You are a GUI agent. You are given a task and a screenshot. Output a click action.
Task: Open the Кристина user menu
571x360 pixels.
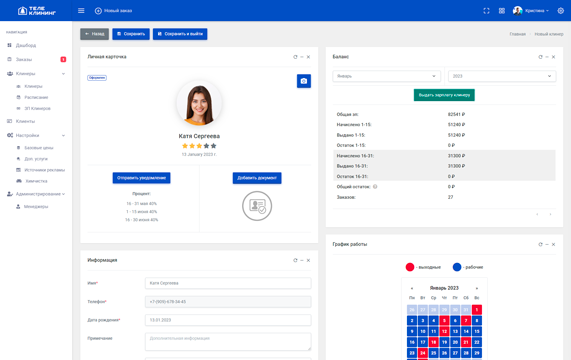[x=531, y=11]
